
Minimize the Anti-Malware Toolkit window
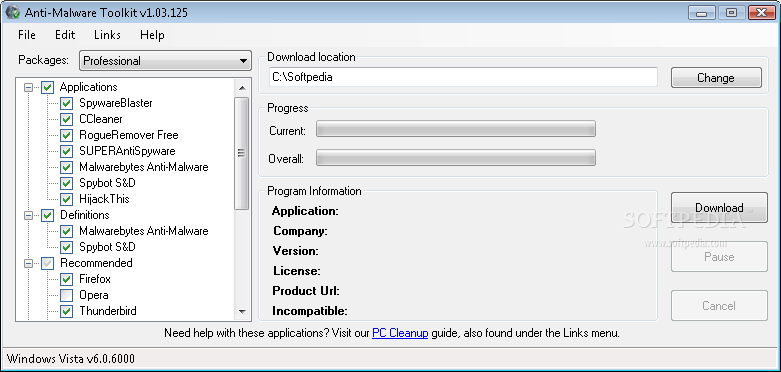pos(703,12)
